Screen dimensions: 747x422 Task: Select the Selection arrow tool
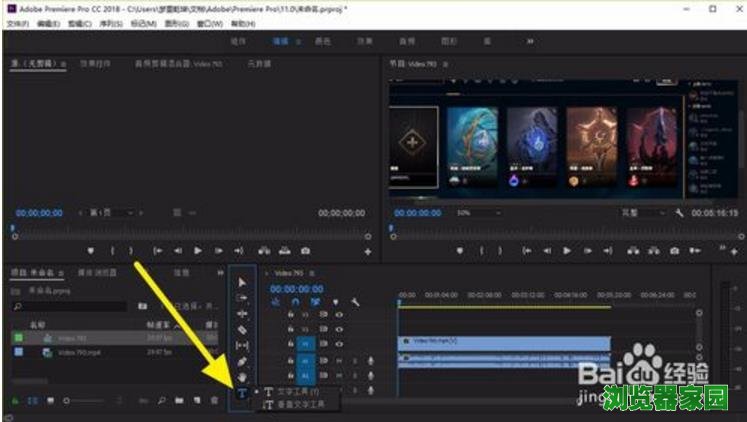(242, 282)
